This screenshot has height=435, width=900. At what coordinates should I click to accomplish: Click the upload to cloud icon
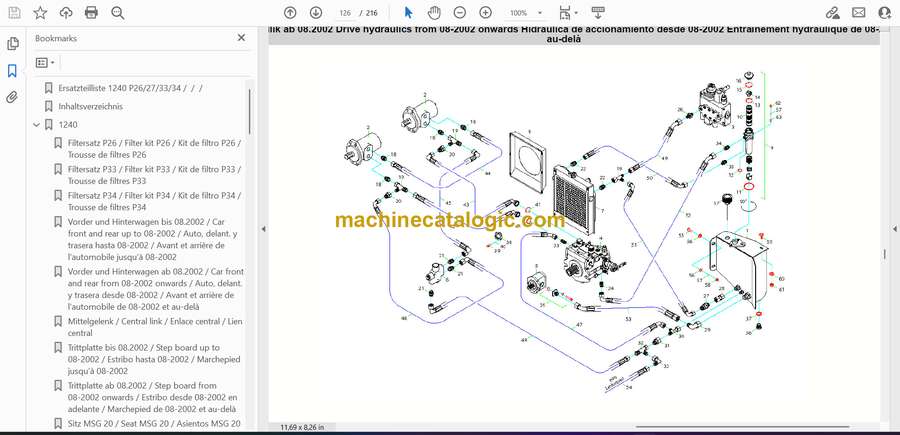66,13
